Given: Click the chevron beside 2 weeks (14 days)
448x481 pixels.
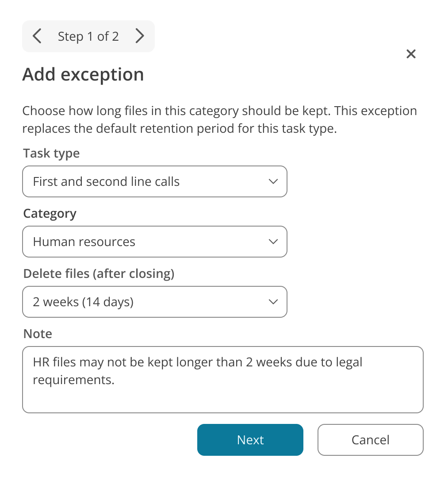Looking at the screenshot, I should (x=273, y=302).
